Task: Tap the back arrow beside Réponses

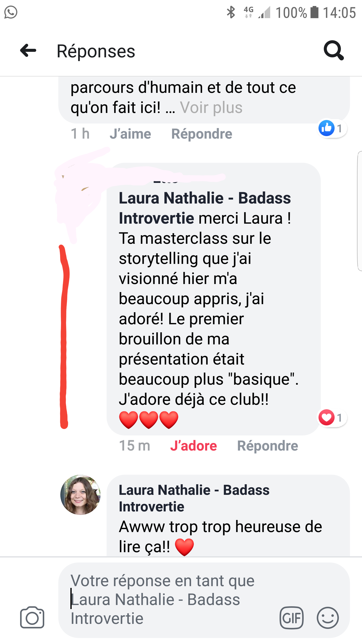Action: pos(28,51)
